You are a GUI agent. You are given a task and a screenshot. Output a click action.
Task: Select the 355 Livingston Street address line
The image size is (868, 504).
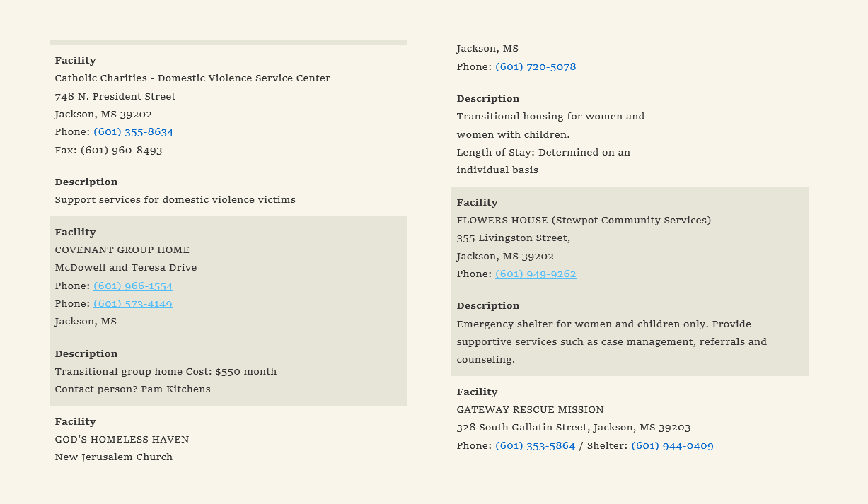click(x=513, y=238)
